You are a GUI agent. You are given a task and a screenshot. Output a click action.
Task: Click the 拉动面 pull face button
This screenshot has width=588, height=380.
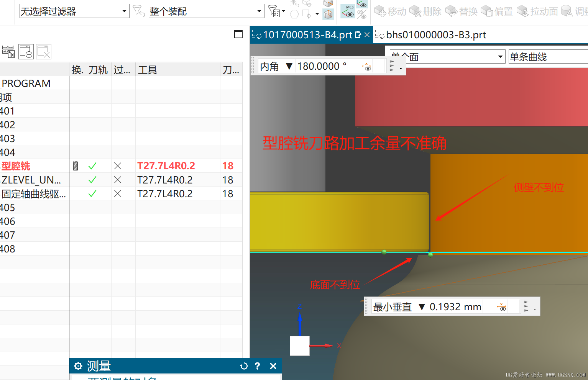(537, 11)
